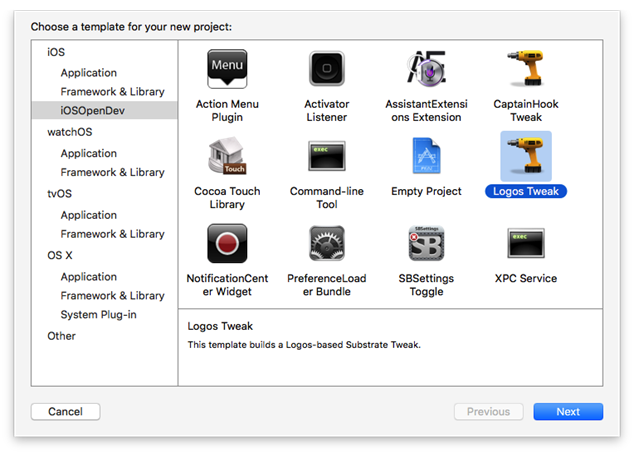This screenshot has width=634, height=454.
Task: Click the 'Command-line Tool' label
Action: pos(327,198)
